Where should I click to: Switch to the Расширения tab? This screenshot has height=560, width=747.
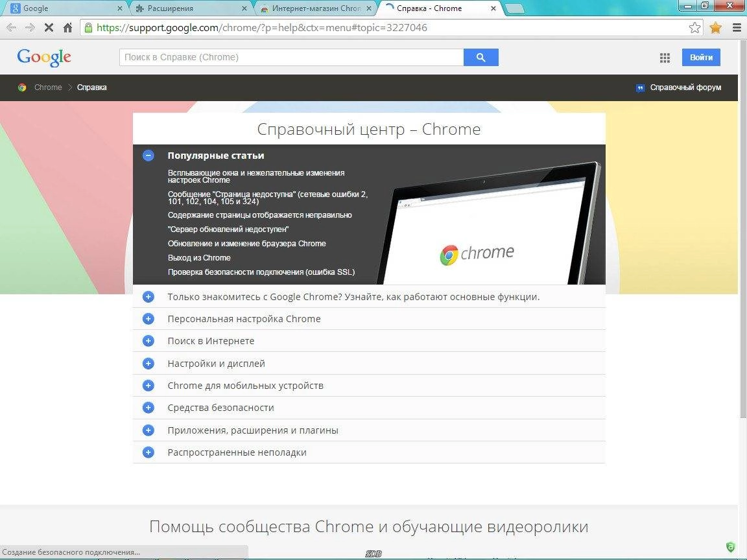[x=191, y=8]
